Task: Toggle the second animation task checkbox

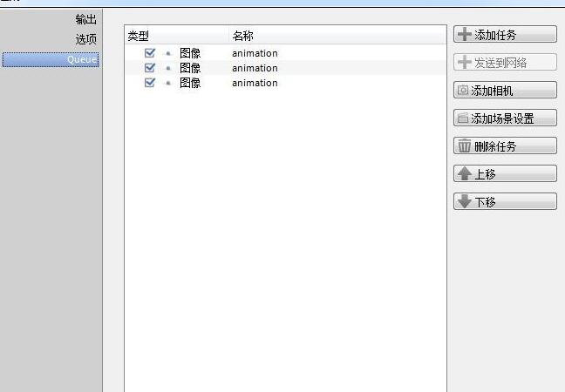Action: tap(150, 68)
